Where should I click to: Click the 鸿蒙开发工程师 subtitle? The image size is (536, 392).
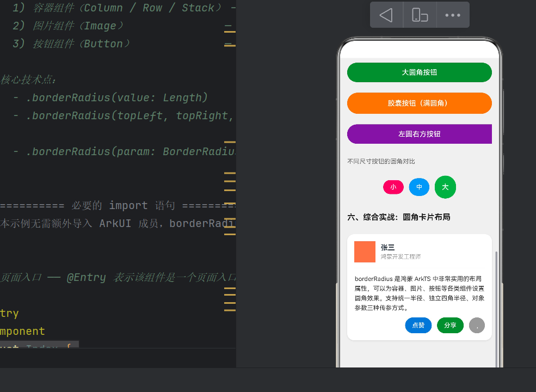[x=401, y=256]
